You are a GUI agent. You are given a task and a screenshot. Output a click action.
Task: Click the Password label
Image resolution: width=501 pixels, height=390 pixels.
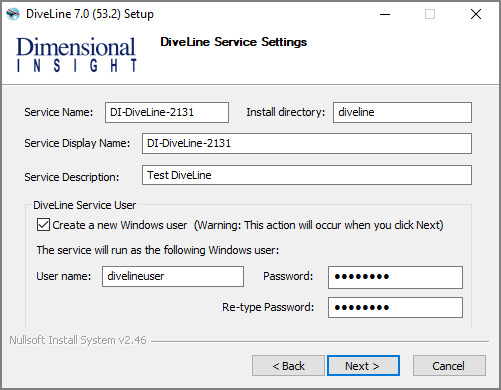[288, 276]
